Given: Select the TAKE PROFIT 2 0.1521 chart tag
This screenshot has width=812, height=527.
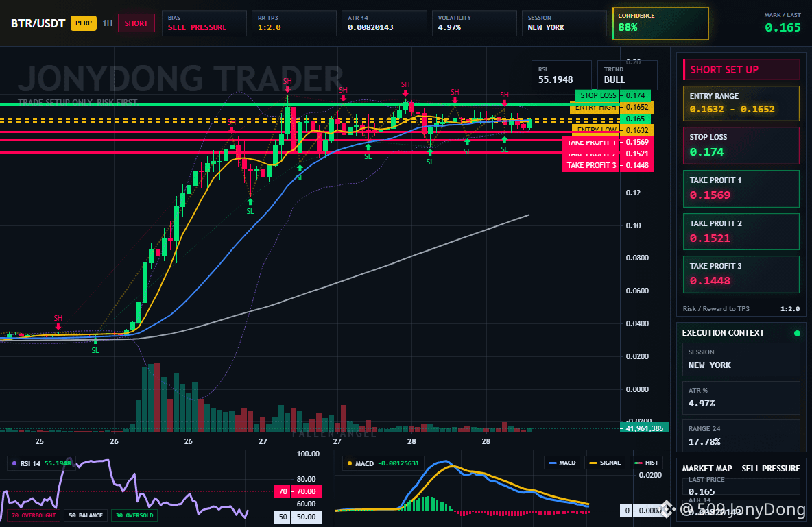Looking at the screenshot, I should [x=608, y=154].
